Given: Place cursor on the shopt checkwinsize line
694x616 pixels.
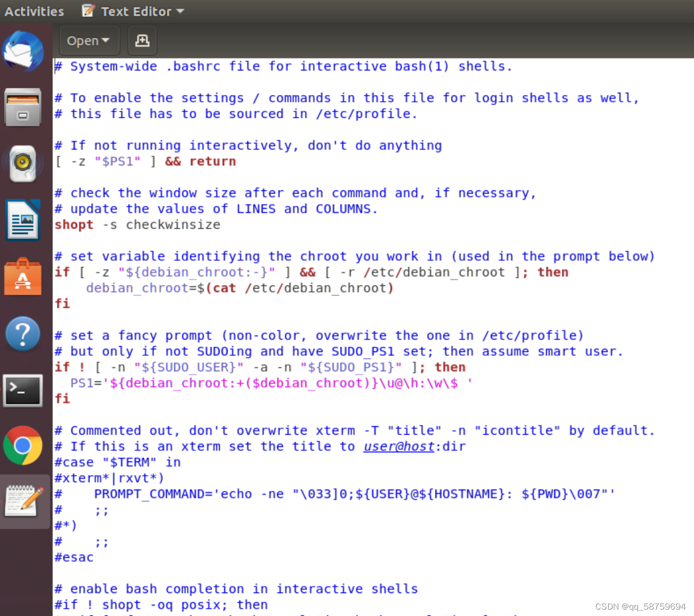Looking at the screenshot, I should coord(137,225).
